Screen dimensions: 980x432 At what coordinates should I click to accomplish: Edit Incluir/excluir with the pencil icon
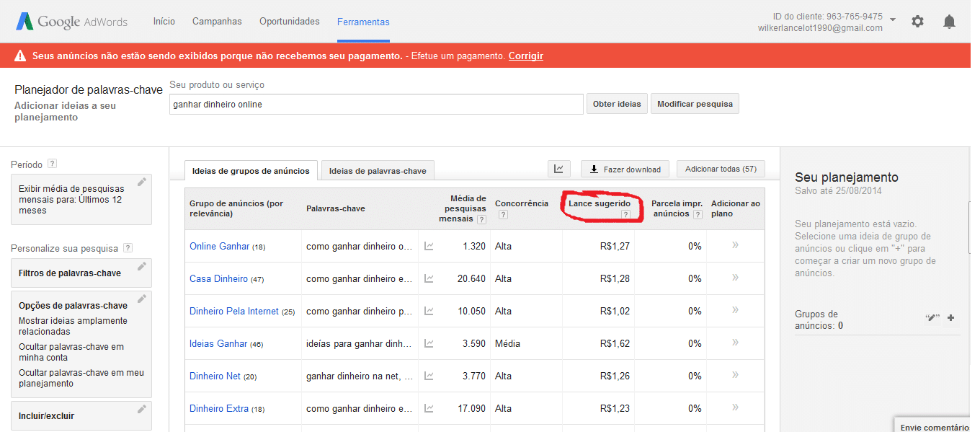pos(142,409)
